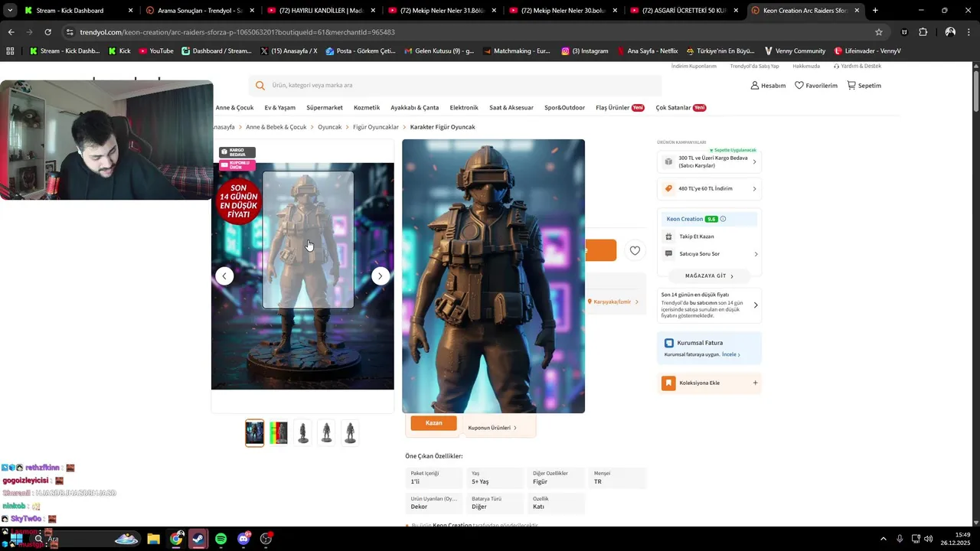Open the Çok Satanlar menu item
Viewport: 980px width, 551px height.
681,108
